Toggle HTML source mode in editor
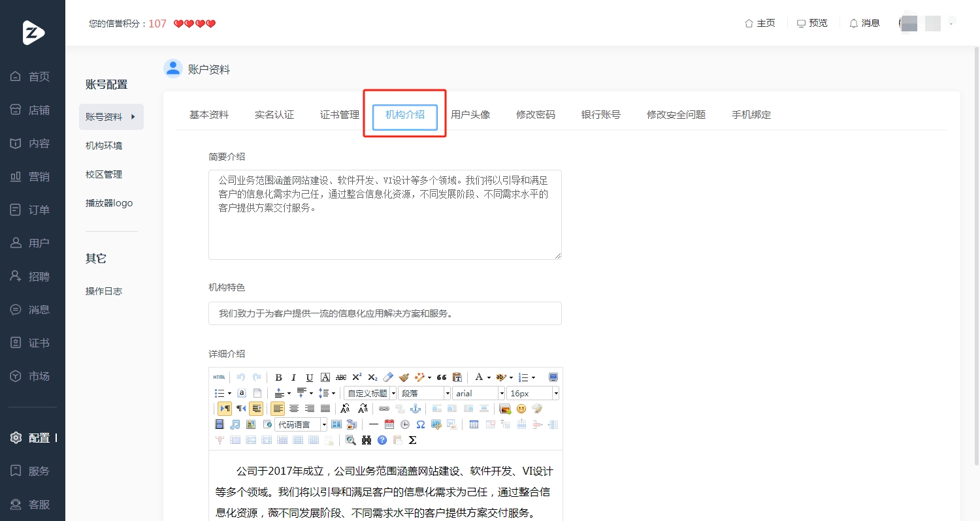Viewport: 980px width, 521px height. click(x=219, y=377)
